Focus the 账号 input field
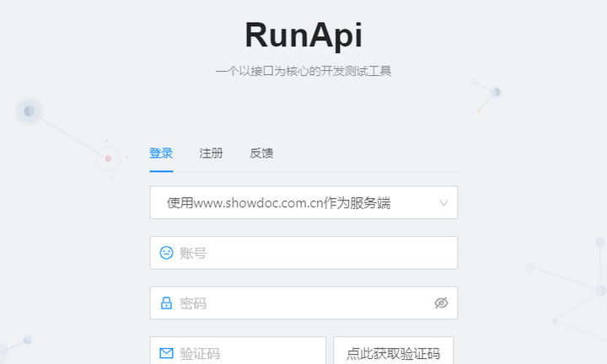 [x=312, y=253]
